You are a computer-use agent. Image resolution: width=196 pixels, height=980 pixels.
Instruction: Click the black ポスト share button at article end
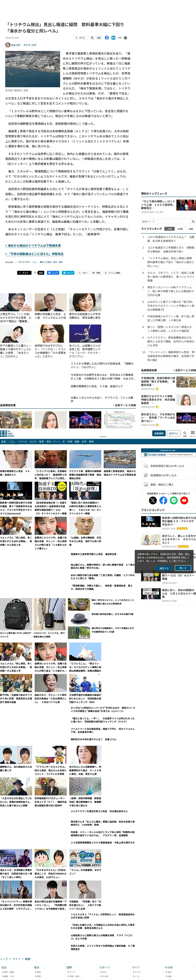(x=24, y=272)
